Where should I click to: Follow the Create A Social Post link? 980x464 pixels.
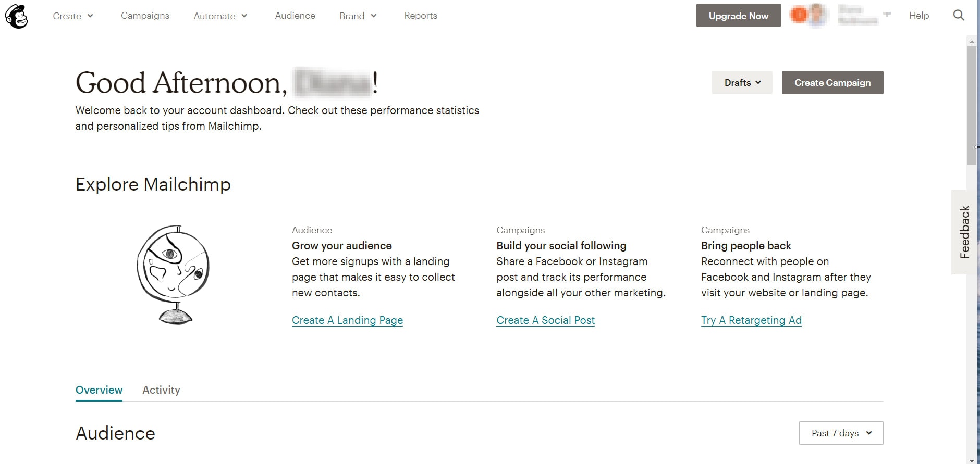pos(546,320)
